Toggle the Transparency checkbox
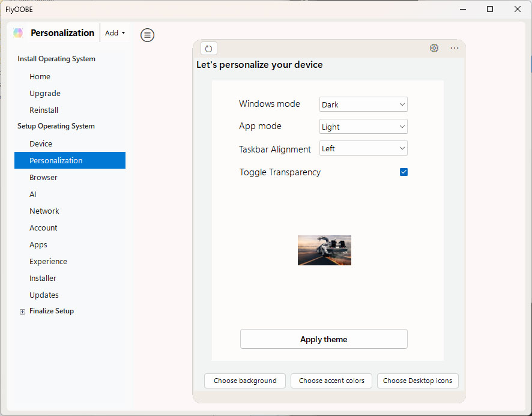Viewport: 532px width, 416px height. click(x=404, y=172)
